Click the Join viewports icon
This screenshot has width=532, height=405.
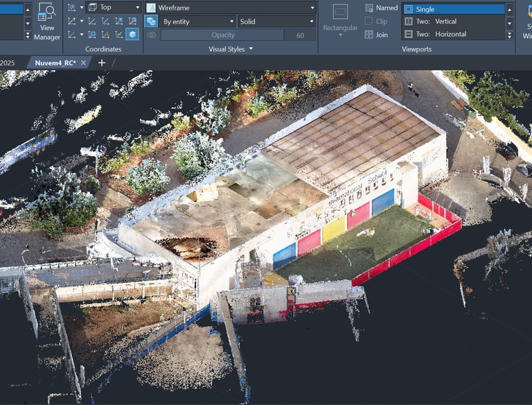point(369,34)
